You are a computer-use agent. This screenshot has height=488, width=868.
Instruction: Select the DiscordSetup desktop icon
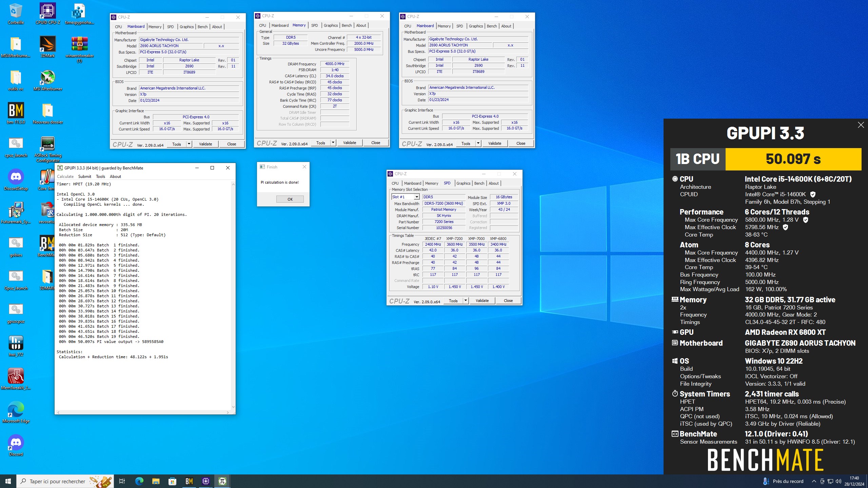(x=16, y=180)
